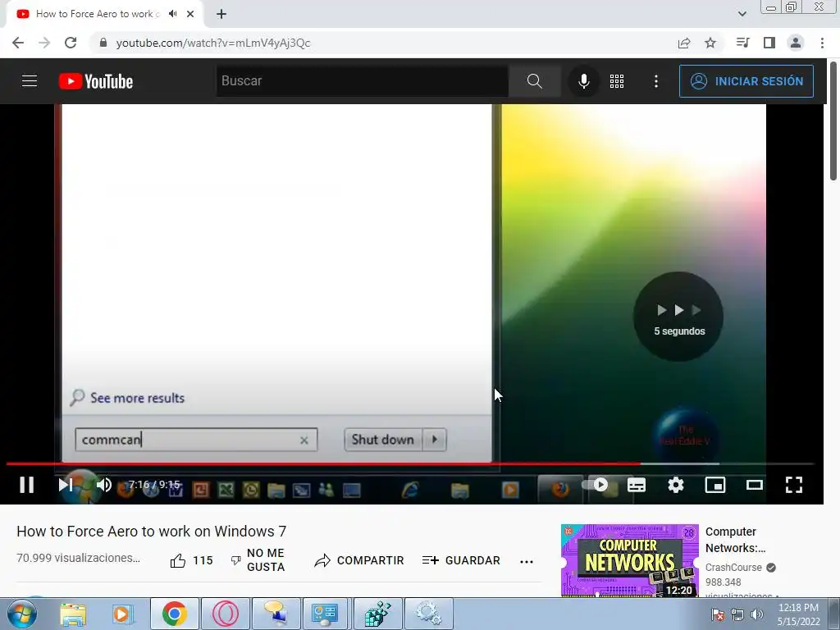Open a new browser tab
The height and width of the screenshot is (630, 840).
221,14
